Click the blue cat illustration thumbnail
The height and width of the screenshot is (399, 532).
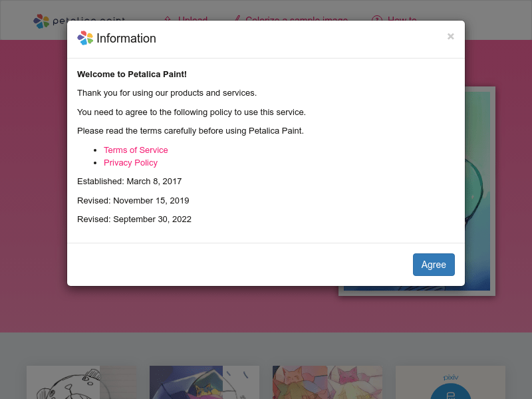204,382
